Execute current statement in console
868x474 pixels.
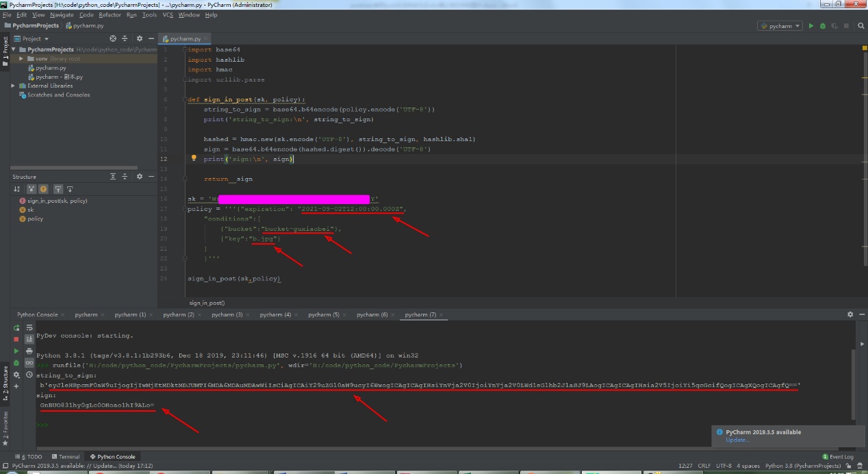(16, 351)
